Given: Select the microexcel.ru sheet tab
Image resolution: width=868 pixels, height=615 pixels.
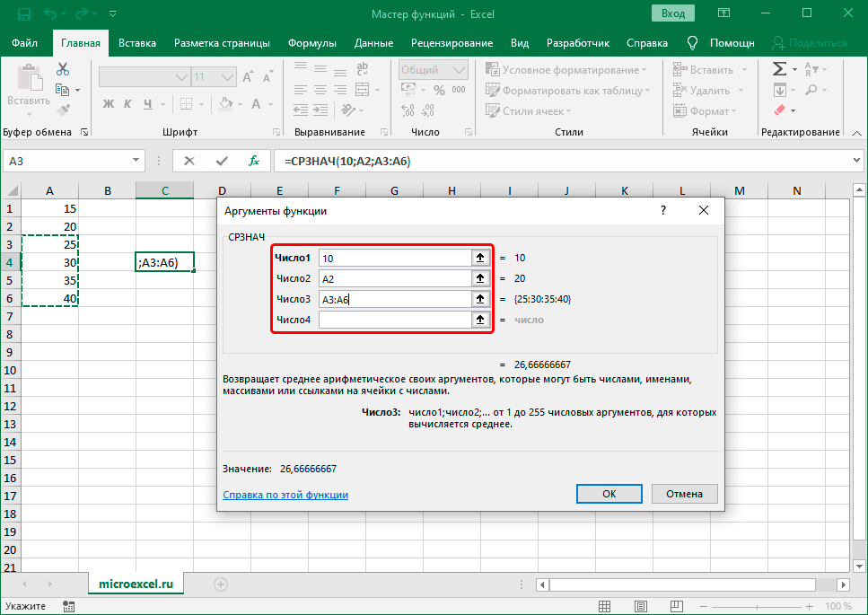Looking at the screenshot, I should [x=136, y=584].
